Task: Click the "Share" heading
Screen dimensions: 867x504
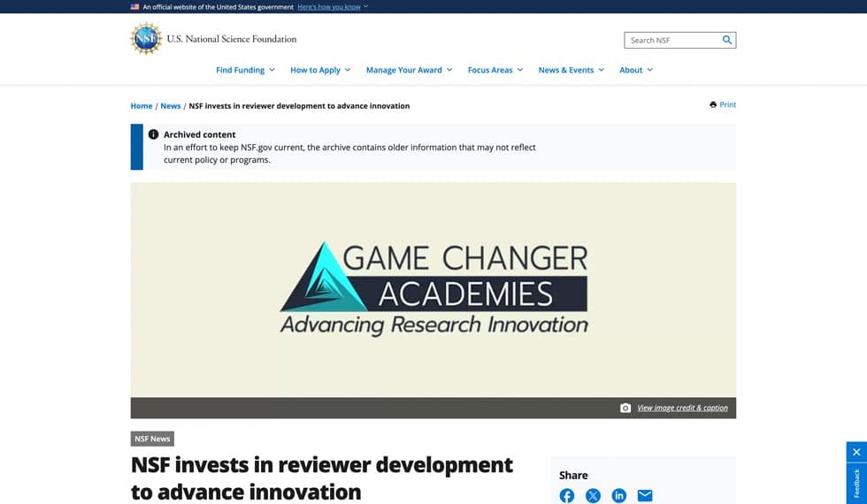Action: [573, 476]
